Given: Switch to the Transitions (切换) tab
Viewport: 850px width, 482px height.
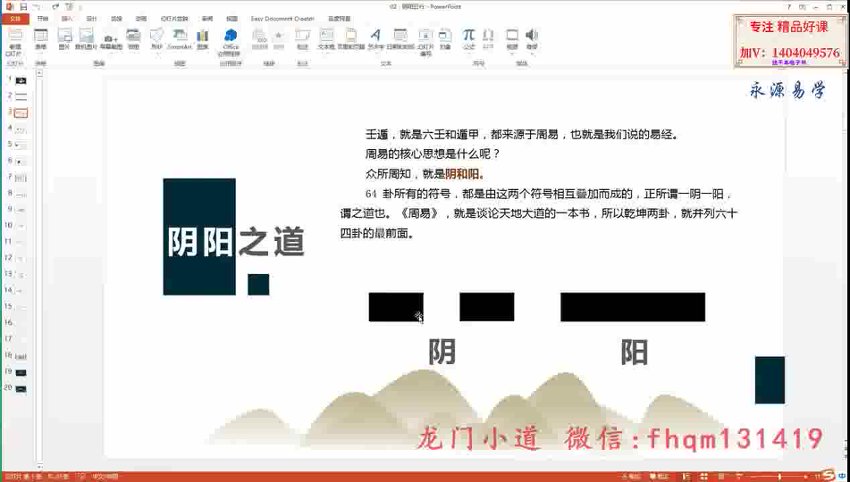Looking at the screenshot, I should pyautogui.click(x=117, y=19).
